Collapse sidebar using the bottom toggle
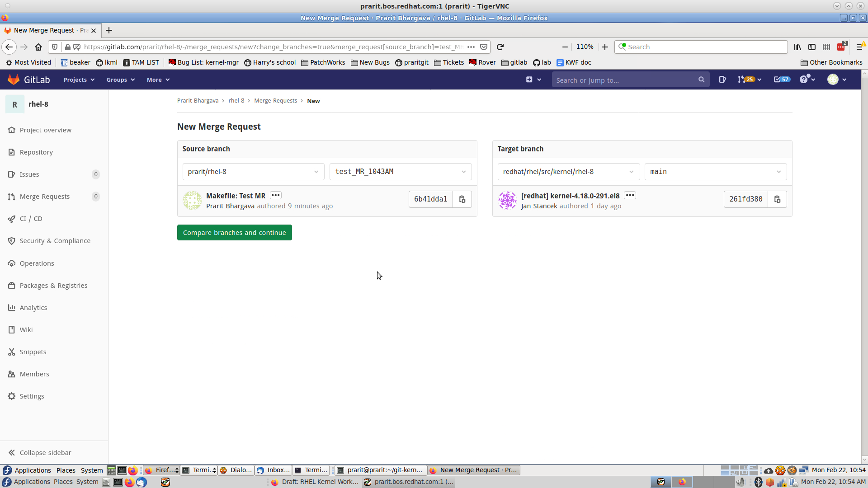The height and width of the screenshot is (488, 868). [40, 452]
